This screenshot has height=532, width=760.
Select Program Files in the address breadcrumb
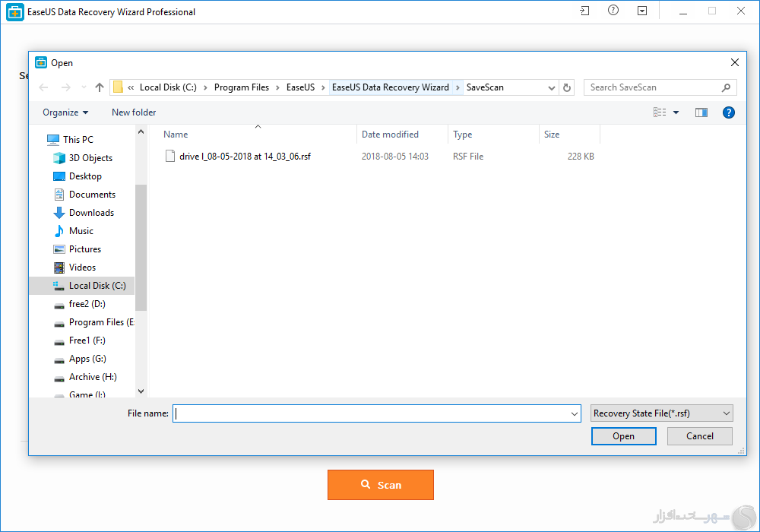(x=242, y=87)
